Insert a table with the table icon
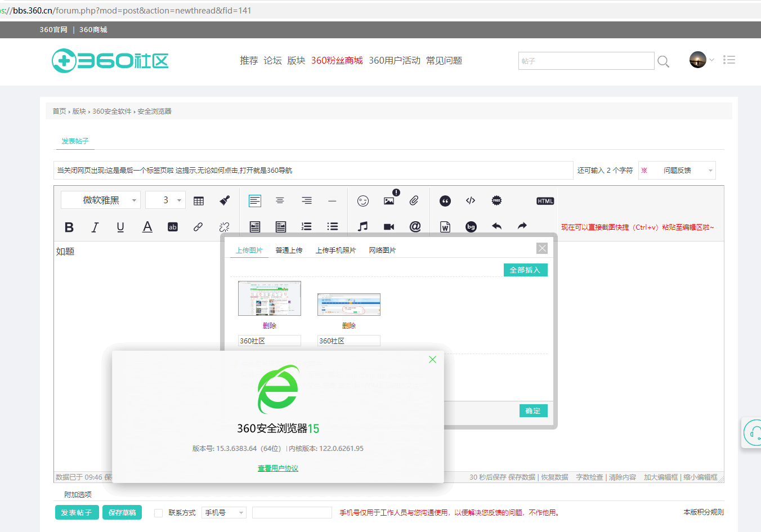 199,201
